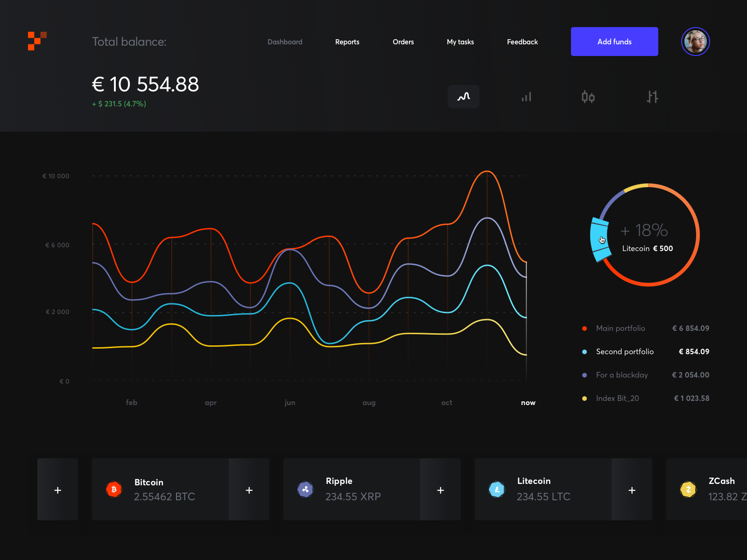This screenshot has height=560, width=747.
Task: Switch to the Orders section
Action: point(403,42)
